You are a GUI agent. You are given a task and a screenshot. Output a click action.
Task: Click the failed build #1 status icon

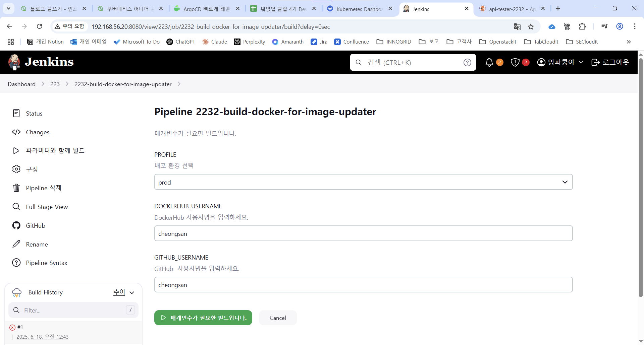pos(12,327)
